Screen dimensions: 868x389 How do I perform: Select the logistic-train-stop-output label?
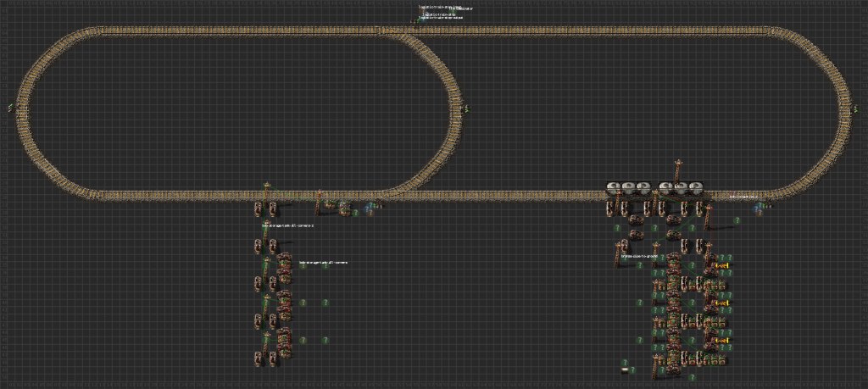441,18
